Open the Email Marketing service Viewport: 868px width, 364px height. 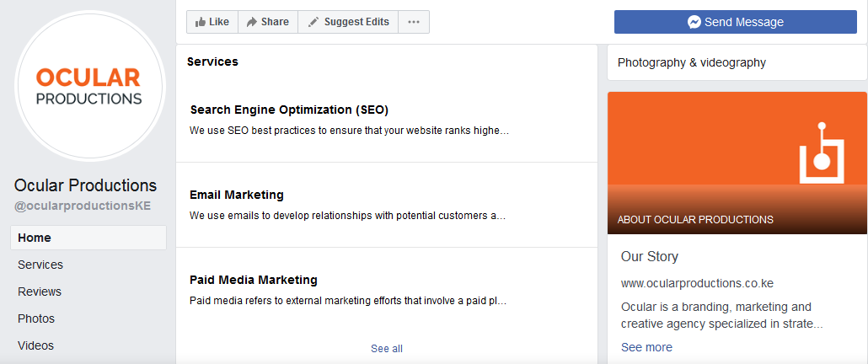click(x=237, y=195)
